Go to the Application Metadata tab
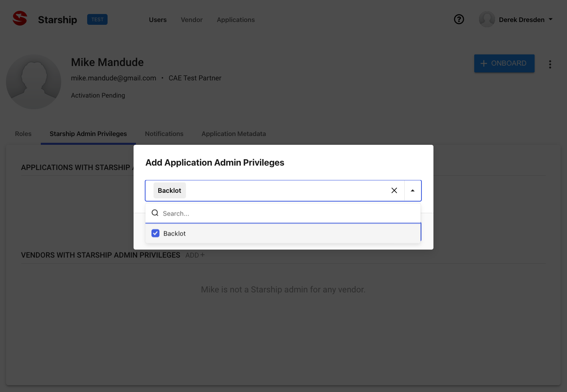The height and width of the screenshot is (392, 567). 234,134
